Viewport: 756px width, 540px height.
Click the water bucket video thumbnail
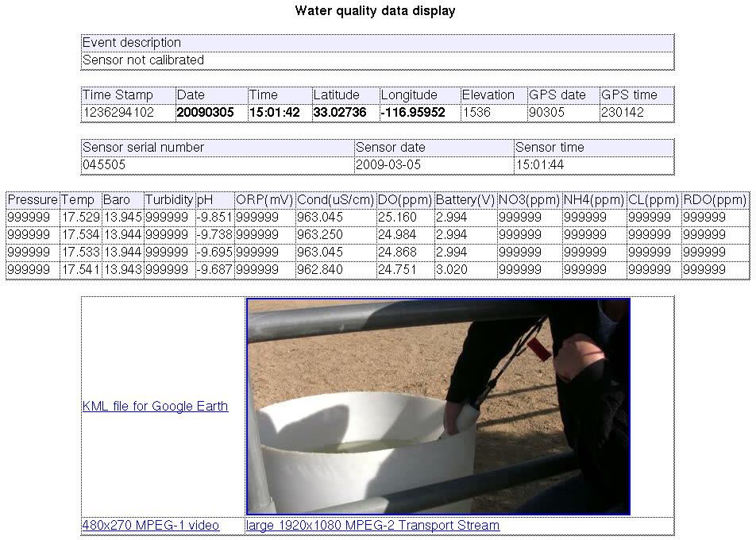[x=438, y=407]
